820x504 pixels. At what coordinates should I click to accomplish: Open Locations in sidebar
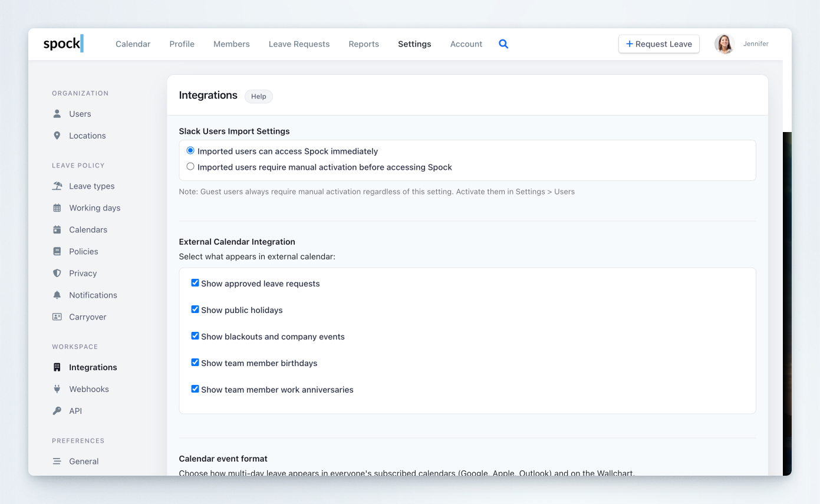[87, 136]
